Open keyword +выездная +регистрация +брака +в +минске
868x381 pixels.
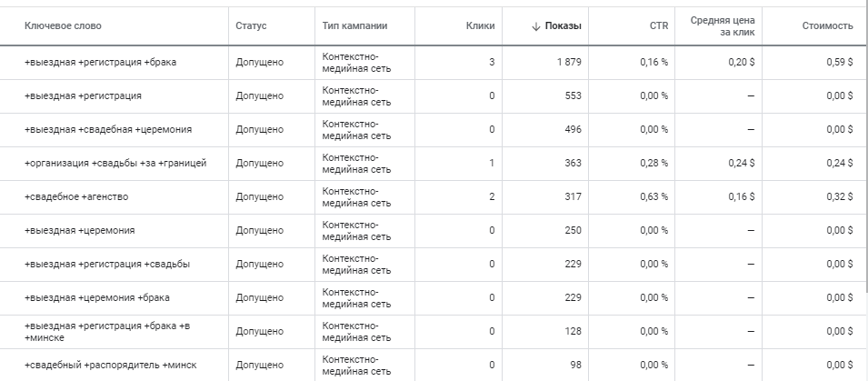pyautogui.click(x=107, y=332)
